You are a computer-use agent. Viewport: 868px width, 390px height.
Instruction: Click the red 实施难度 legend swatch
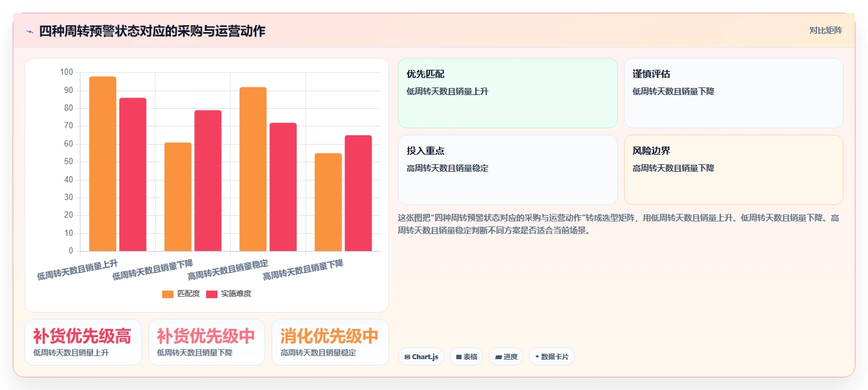(x=212, y=294)
